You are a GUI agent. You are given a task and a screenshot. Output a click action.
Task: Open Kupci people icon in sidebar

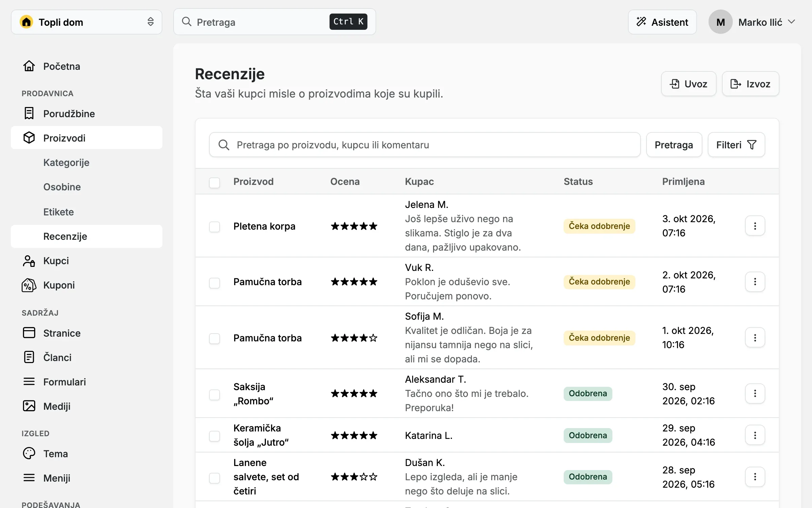coord(29,261)
